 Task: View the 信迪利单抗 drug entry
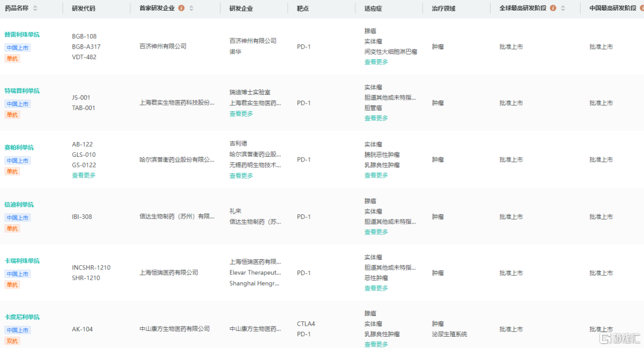(x=20, y=204)
